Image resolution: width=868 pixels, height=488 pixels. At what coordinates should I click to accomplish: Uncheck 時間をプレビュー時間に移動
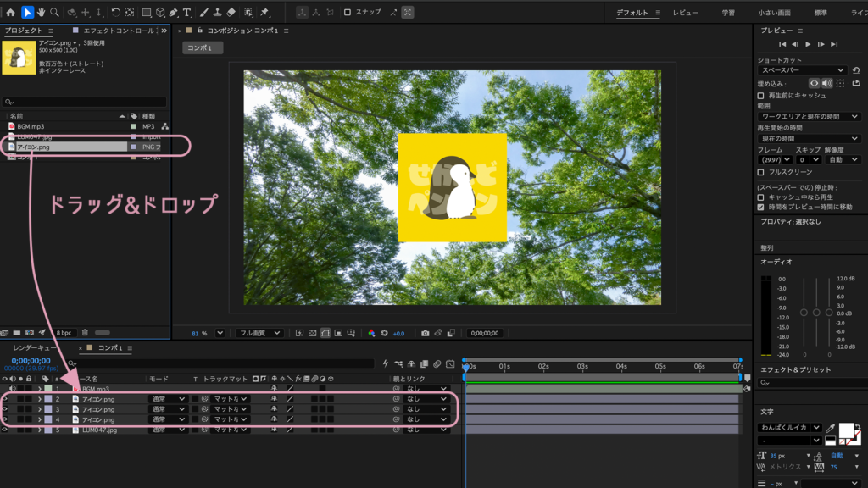[x=761, y=207]
